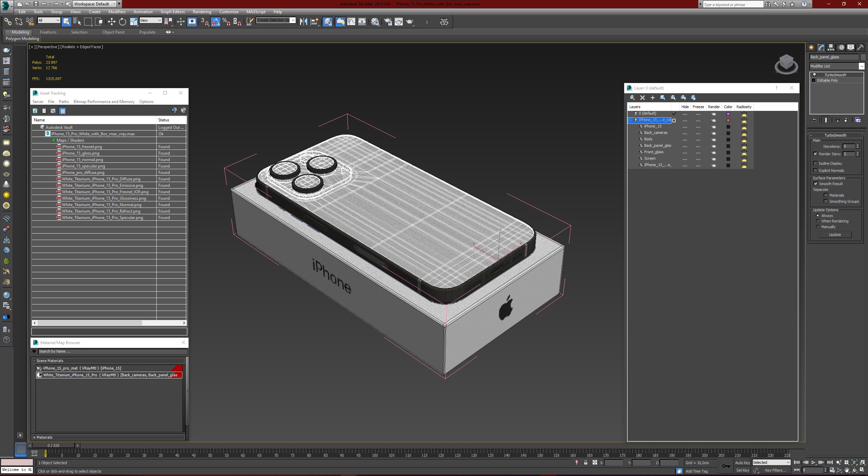Open the Workspace Default dropdown
Image resolution: width=868 pixels, height=476 pixels.
(x=95, y=4)
